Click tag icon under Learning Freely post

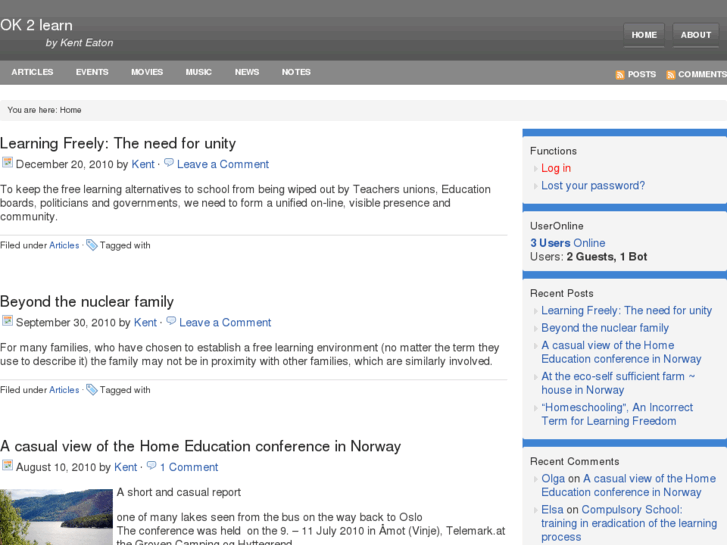point(91,245)
